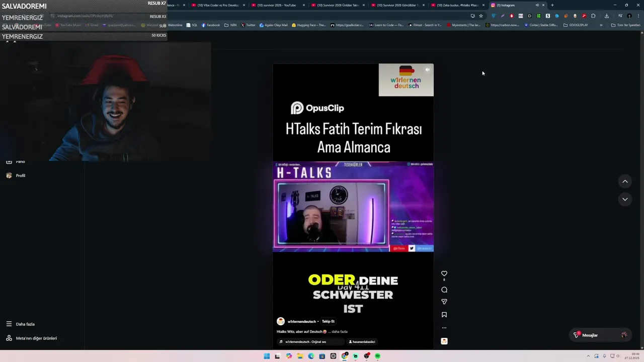Close the Instagram browser tab
The image size is (644, 362).
coord(543,5)
